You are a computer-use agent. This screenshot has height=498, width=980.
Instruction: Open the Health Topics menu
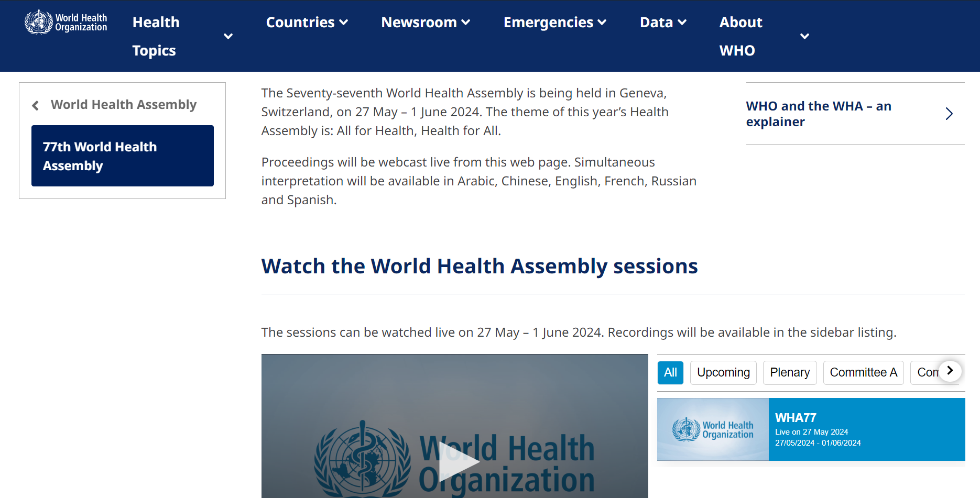[156, 36]
